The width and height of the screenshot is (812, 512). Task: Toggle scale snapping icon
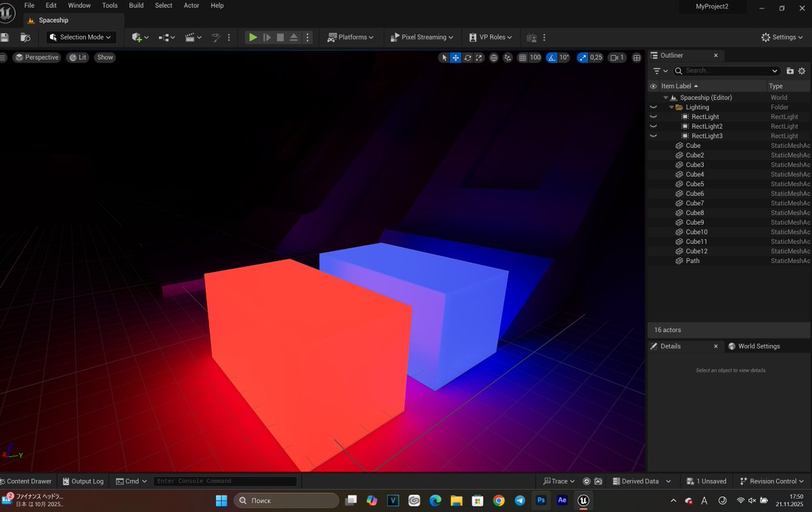click(582, 57)
